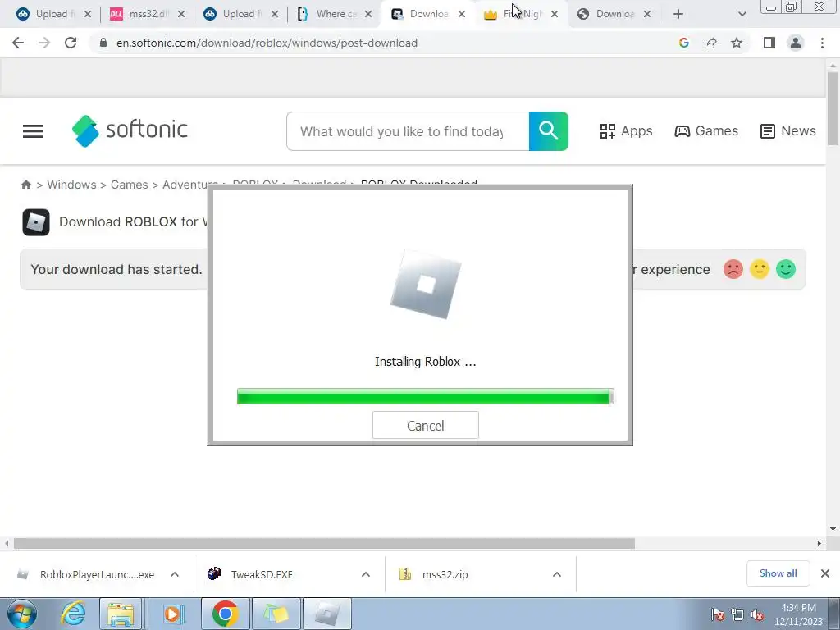This screenshot has height=630, width=840.
Task: Cancel the Roblox installation
Action: coord(426,426)
